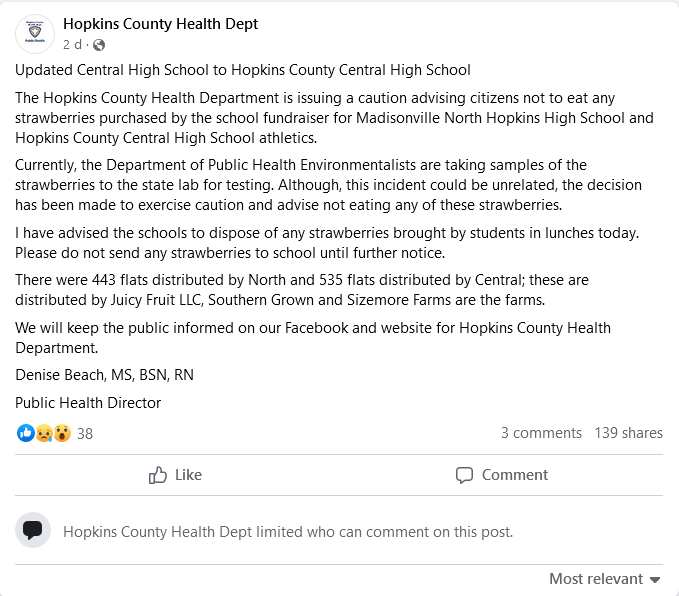View the 139 shares list
This screenshot has width=679, height=596.
[628, 433]
